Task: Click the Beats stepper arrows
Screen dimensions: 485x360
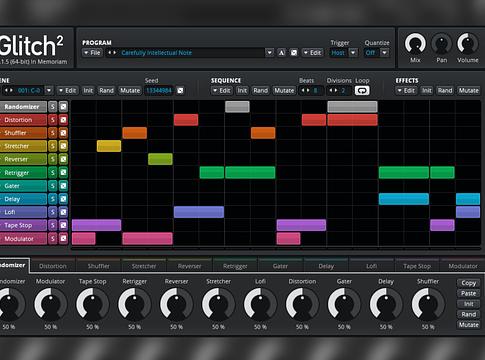Action: tap(305, 90)
